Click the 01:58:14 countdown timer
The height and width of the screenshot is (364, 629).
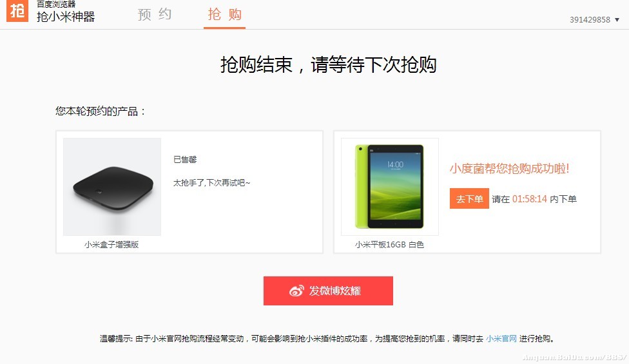[530, 199]
